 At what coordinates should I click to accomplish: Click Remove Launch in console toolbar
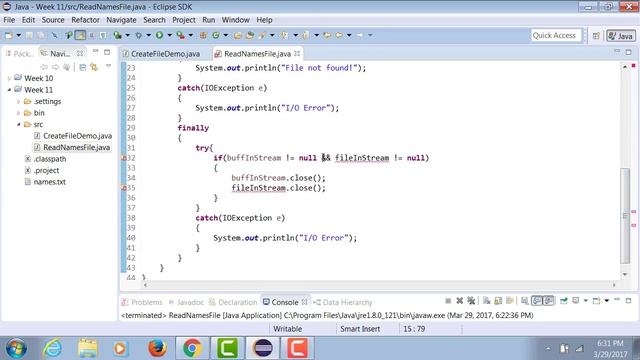pos(460,301)
